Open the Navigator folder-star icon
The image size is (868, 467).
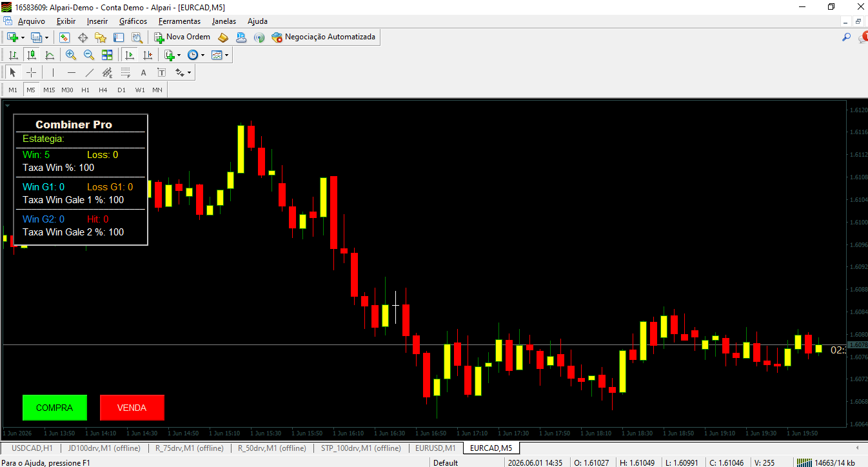101,37
